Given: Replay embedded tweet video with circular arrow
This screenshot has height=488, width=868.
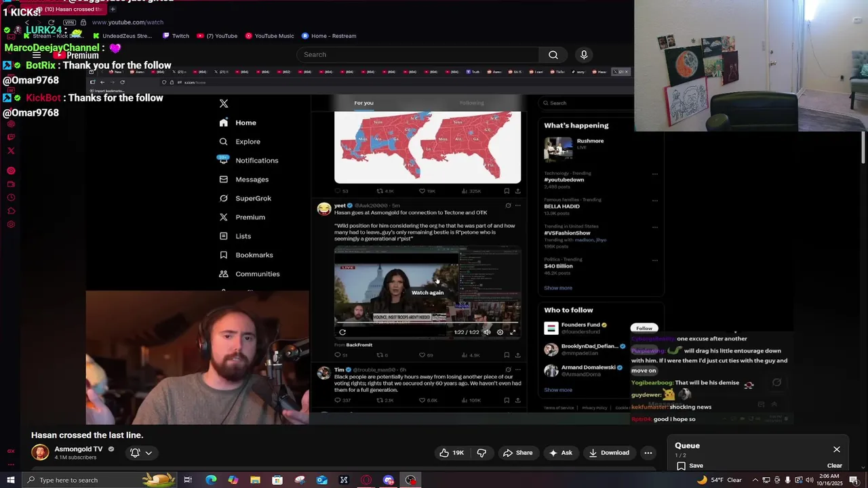Looking at the screenshot, I should pos(342,332).
